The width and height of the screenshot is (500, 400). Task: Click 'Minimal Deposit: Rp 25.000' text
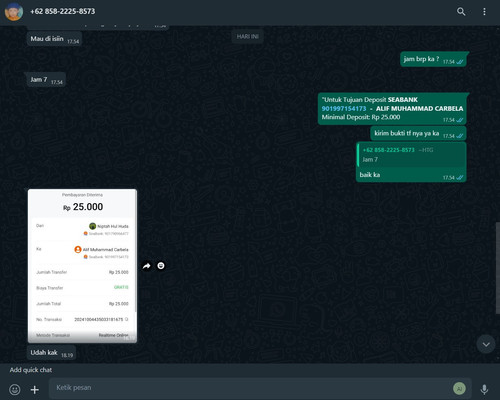click(x=361, y=117)
